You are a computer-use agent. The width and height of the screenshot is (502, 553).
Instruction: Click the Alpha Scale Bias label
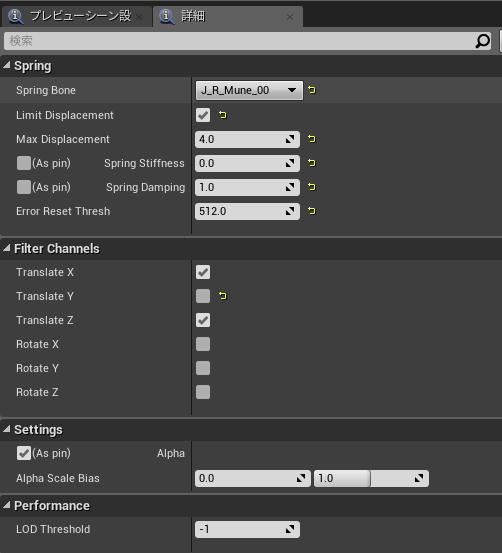pyautogui.click(x=58, y=478)
